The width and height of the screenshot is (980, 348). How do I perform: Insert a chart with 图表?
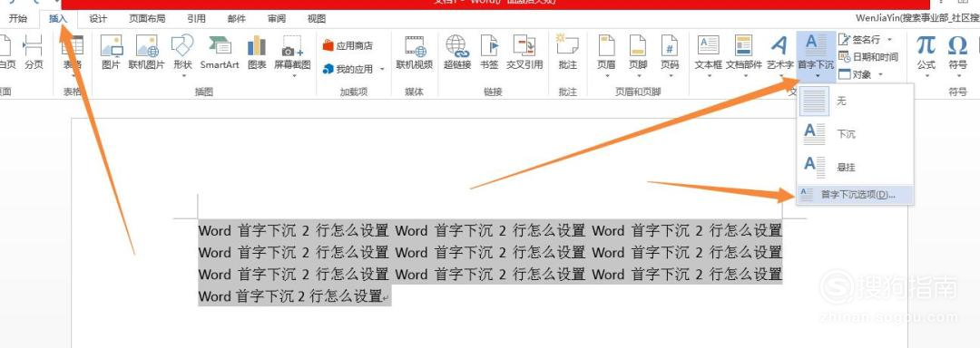pyautogui.click(x=256, y=53)
